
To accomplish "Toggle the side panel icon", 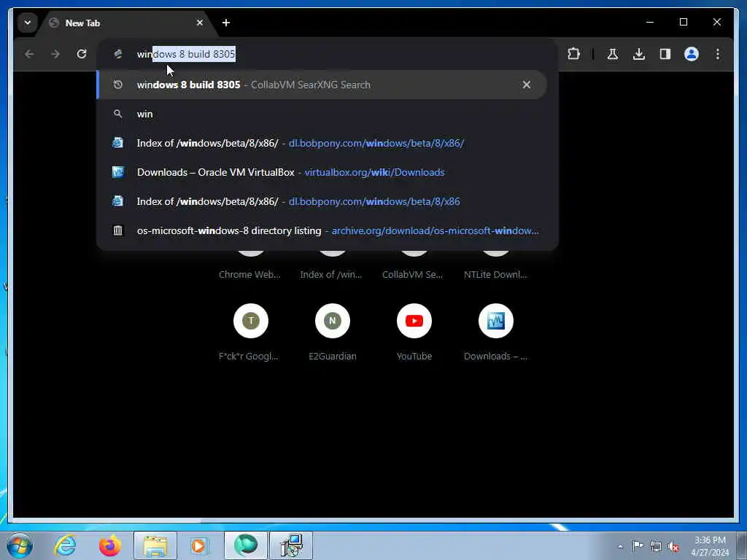I will (x=665, y=54).
